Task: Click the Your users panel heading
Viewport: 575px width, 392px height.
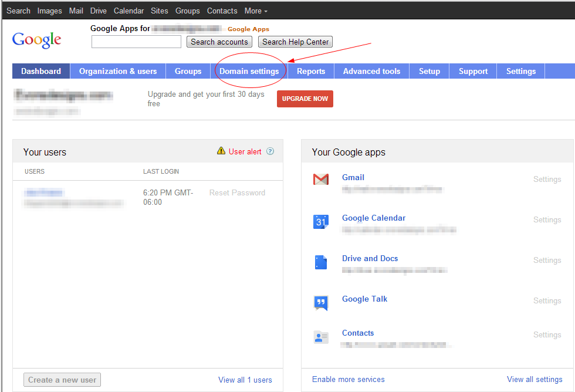Action: pyautogui.click(x=45, y=152)
